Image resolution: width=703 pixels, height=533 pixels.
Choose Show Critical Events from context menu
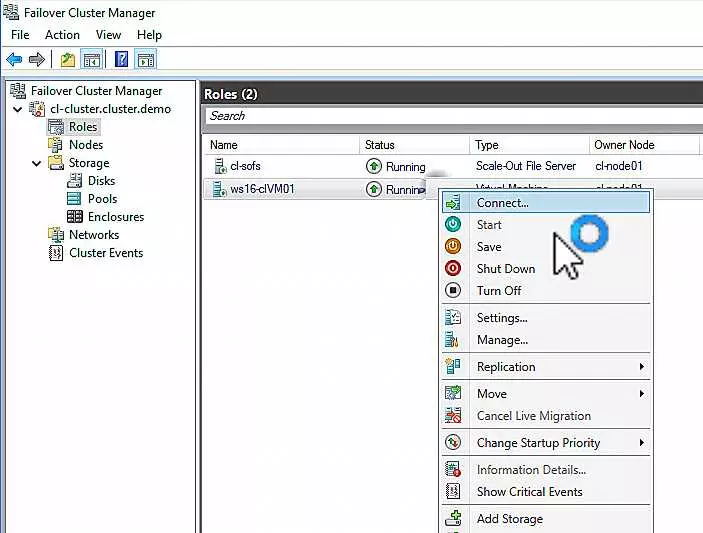546,492
